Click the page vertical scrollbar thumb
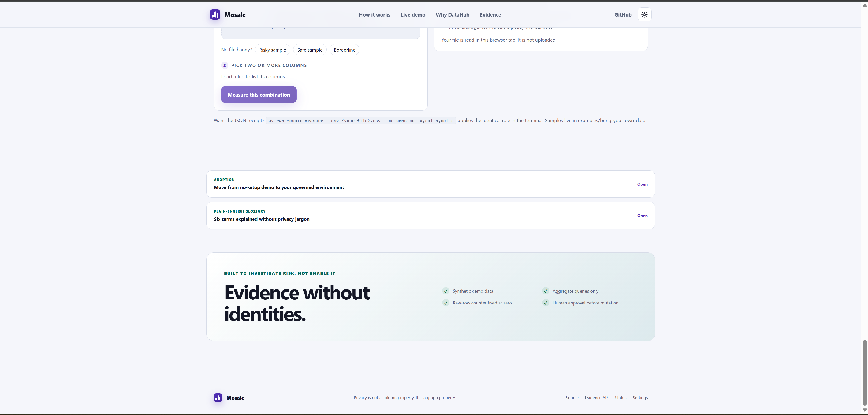This screenshot has height=415, width=868. [x=864, y=372]
